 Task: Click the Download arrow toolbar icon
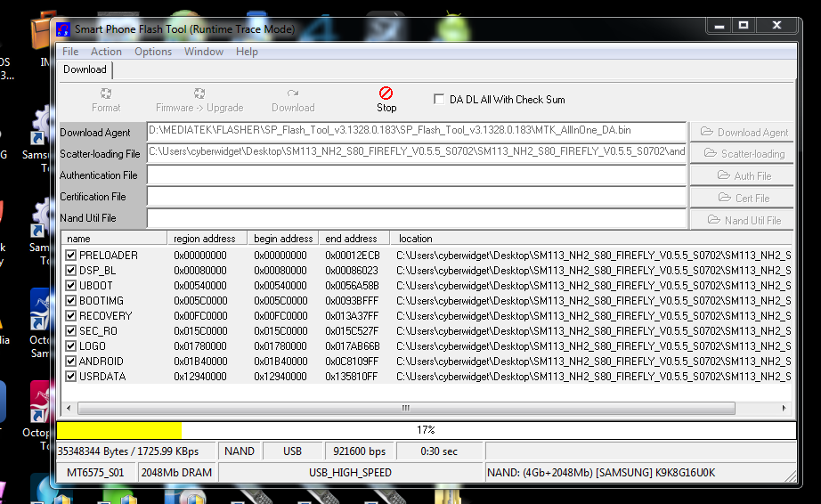293,93
